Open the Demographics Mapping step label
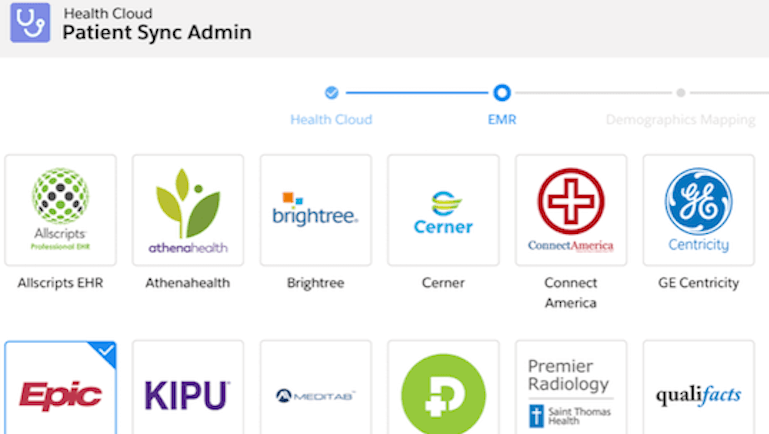 681,120
